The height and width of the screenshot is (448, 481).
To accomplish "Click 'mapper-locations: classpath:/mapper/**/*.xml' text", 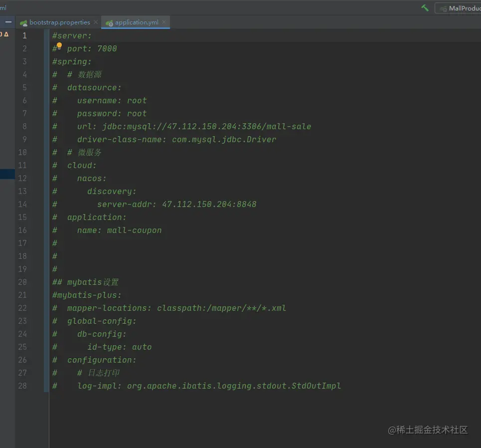I will pos(176,308).
